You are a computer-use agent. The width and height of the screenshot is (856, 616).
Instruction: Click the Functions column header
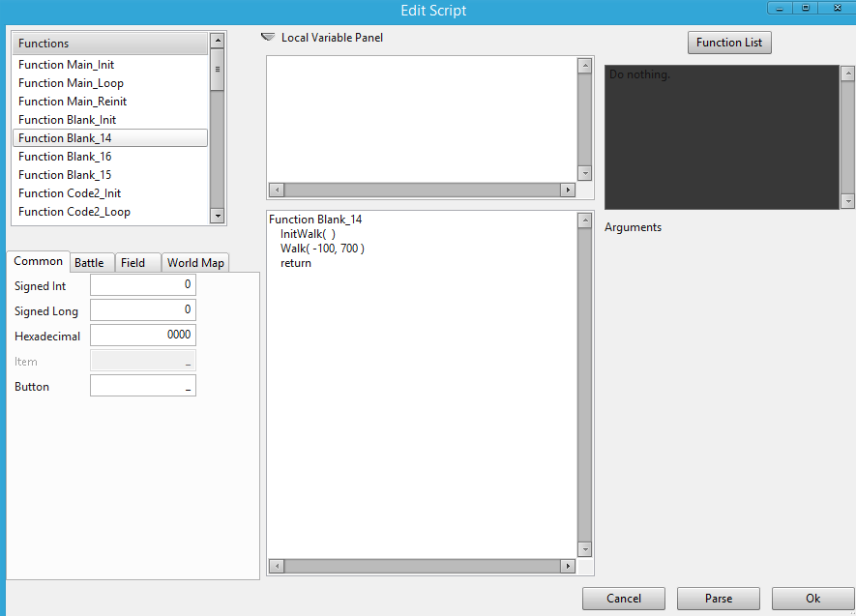[x=109, y=44]
